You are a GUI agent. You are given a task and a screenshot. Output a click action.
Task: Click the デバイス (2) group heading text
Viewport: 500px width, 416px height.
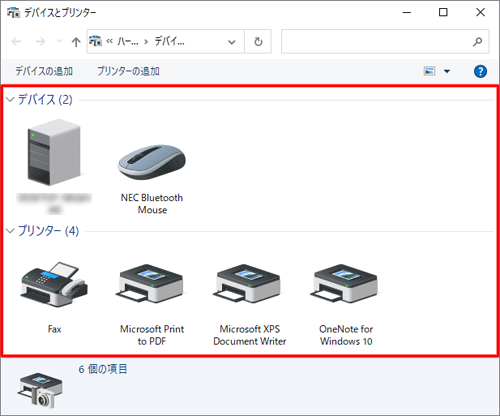[x=45, y=99]
